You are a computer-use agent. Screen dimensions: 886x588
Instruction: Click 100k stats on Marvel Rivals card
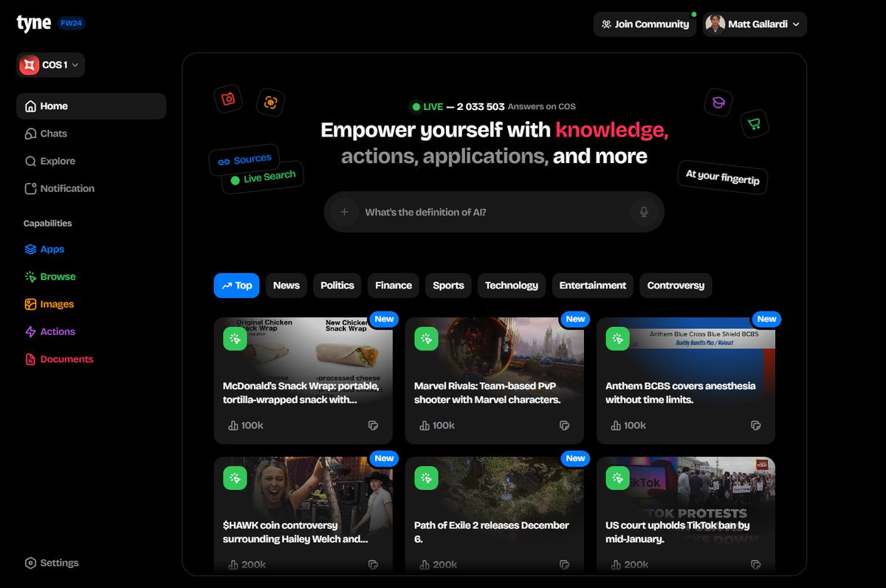437,426
